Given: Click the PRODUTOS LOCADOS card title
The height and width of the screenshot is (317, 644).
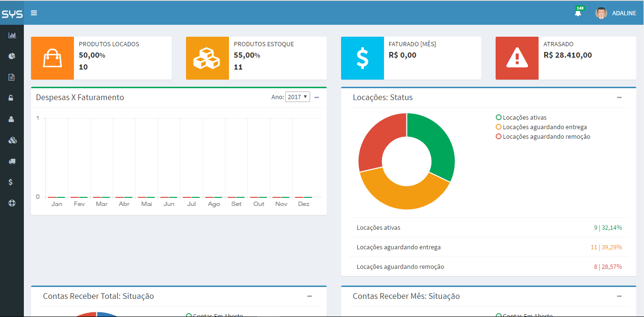Looking at the screenshot, I should click(x=109, y=44).
